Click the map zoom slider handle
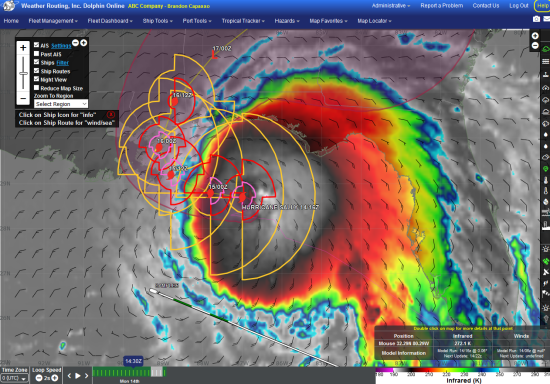This screenshot has height=384, width=550. [23, 74]
